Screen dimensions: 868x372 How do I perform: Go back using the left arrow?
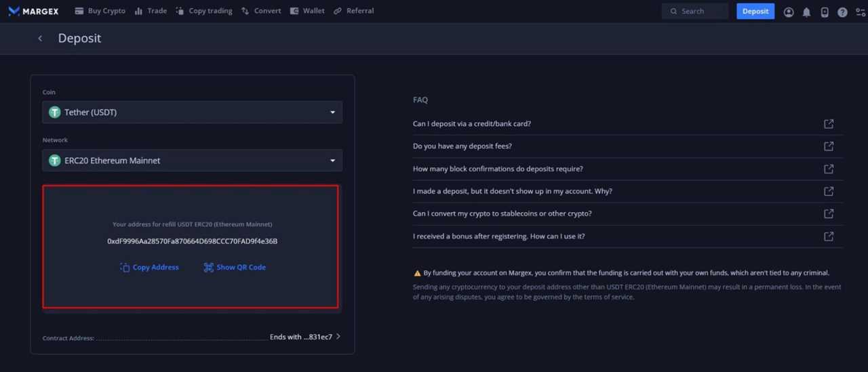40,39
